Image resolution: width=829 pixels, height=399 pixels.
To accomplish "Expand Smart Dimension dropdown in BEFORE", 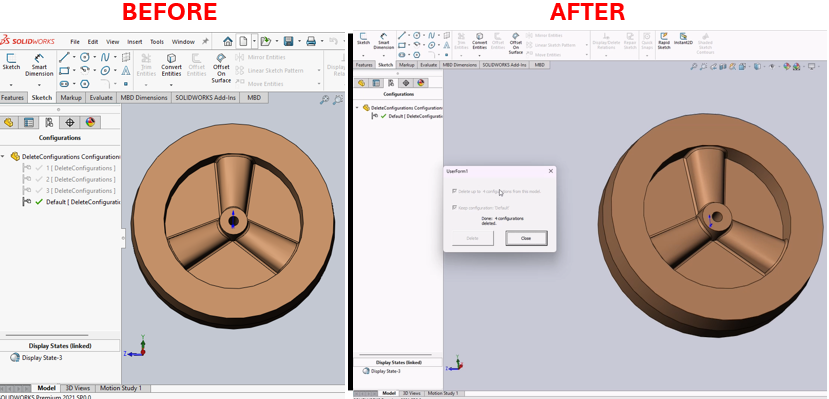I will tap(40, 85).
